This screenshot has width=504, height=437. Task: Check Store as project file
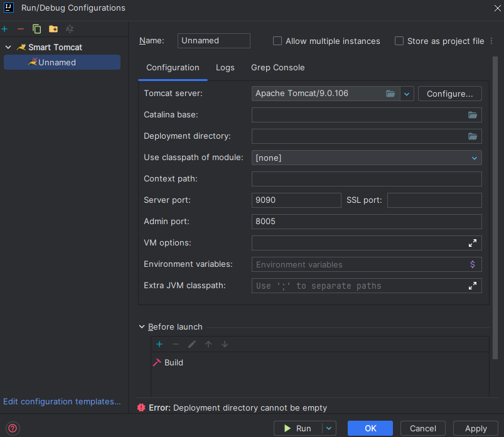tap(399, 41)
